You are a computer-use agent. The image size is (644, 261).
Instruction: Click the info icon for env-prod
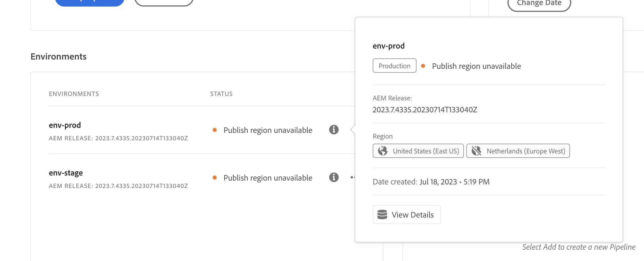tap(334, 130)
